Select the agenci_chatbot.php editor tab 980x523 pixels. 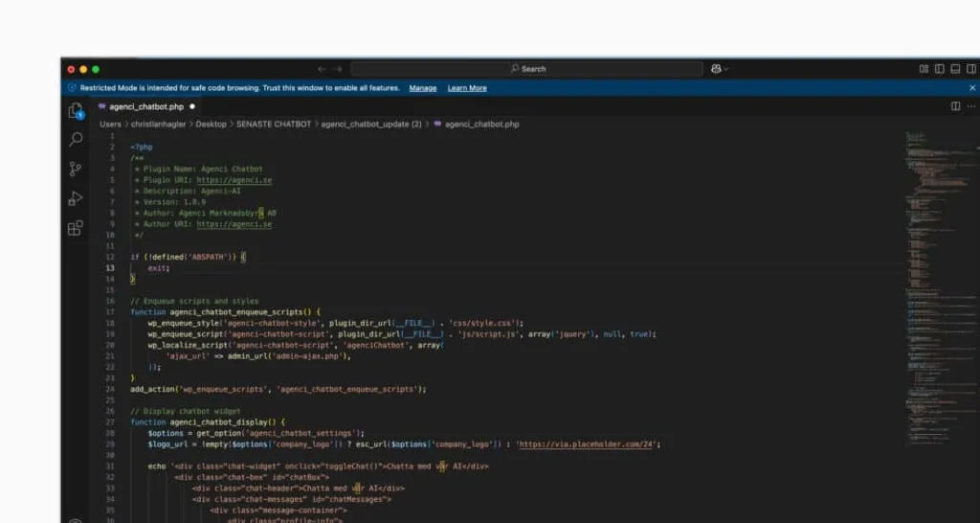(145, 107)
